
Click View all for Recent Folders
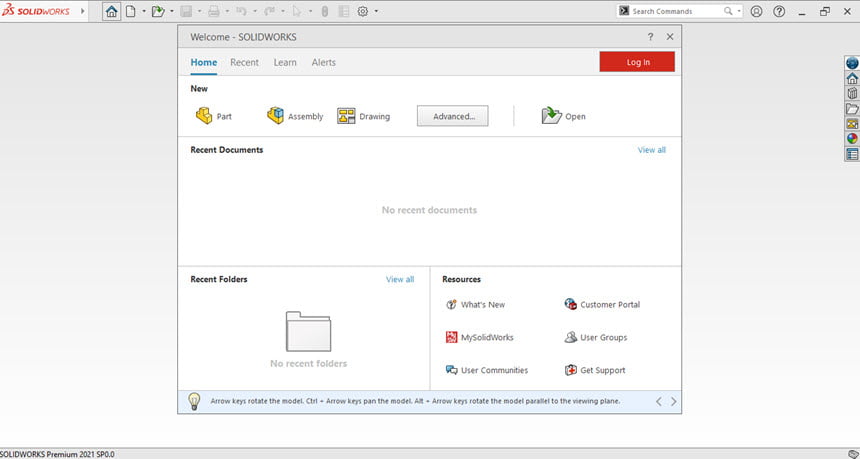click(x=400, y=279)
